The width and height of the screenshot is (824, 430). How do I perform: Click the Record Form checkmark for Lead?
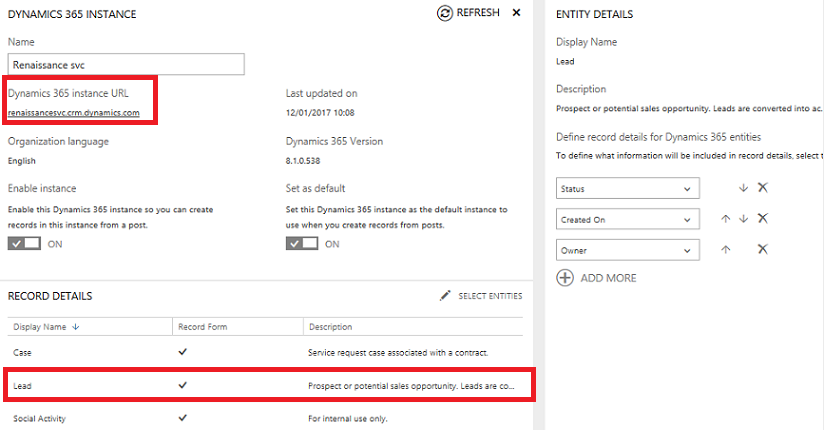point(182,385)
